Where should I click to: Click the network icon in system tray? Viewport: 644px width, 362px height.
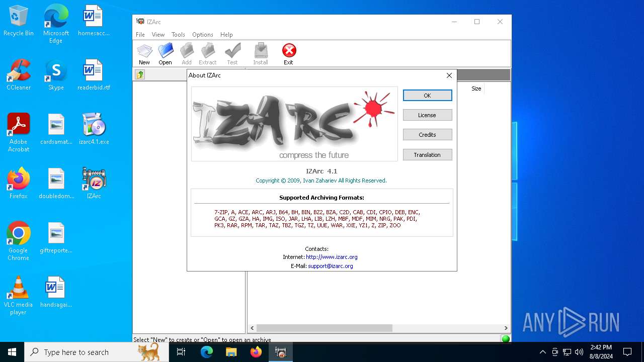coord(567,352)
